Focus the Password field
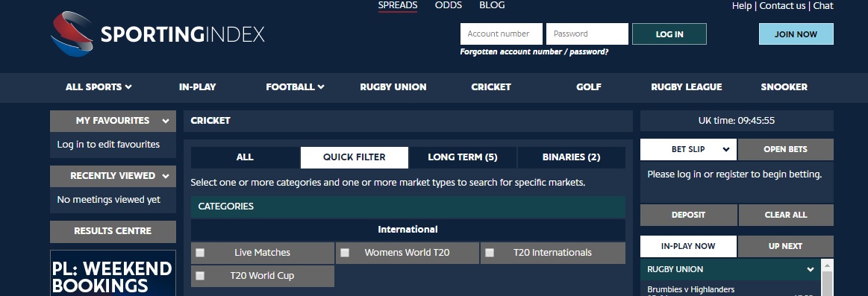868x296 pixels. coord(587,34)
